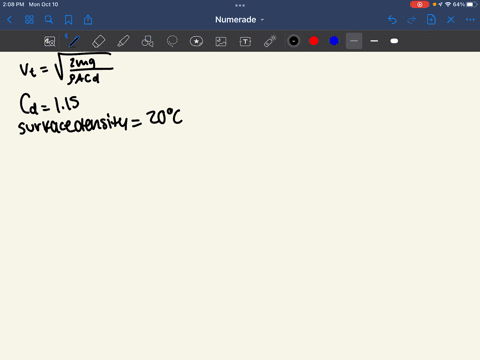Select the thickest stroke width

(x=394, y=41)
